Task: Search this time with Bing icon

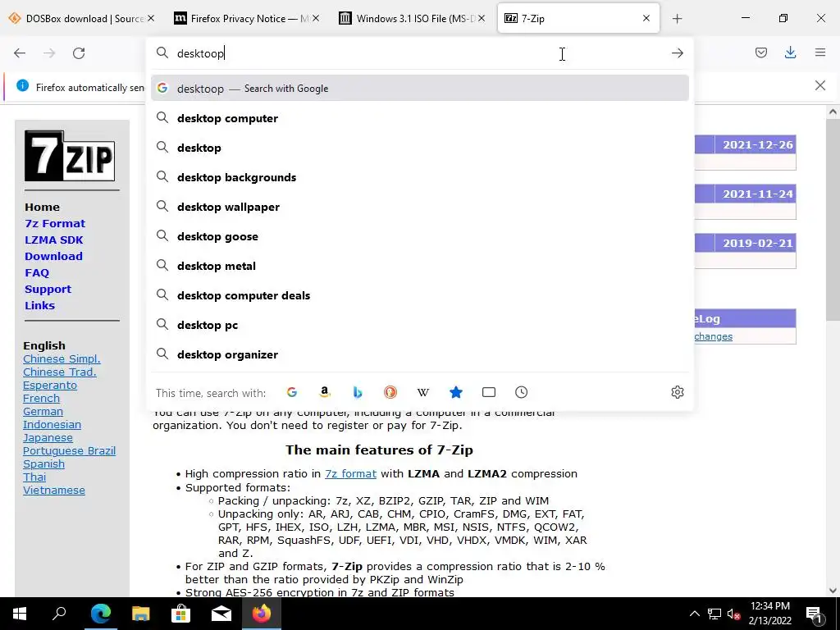Action: pos(358,392)
